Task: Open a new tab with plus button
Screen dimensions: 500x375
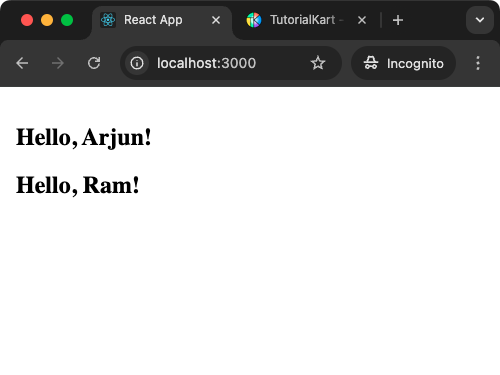Action: 398,20
